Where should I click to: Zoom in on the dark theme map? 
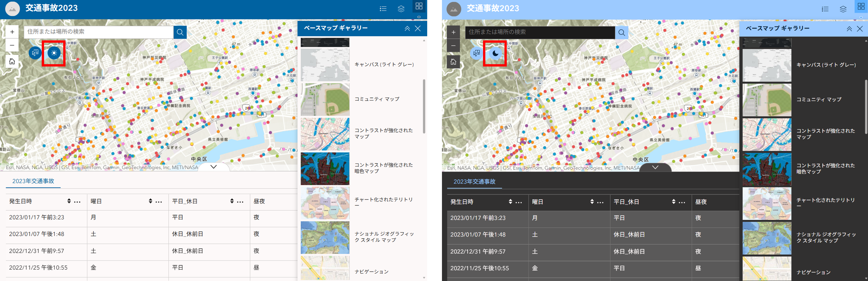(x=453, y=32)
